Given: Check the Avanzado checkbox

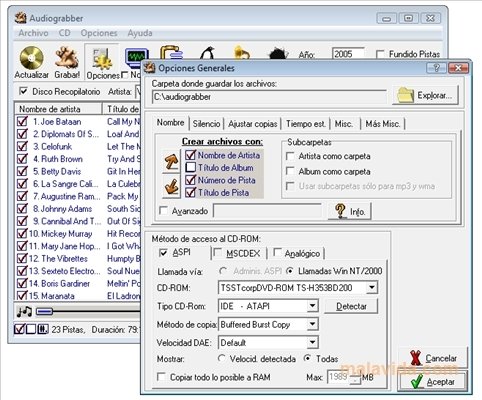Looking at the screenshot, I should pyautogui.click(x=164, y=211).
